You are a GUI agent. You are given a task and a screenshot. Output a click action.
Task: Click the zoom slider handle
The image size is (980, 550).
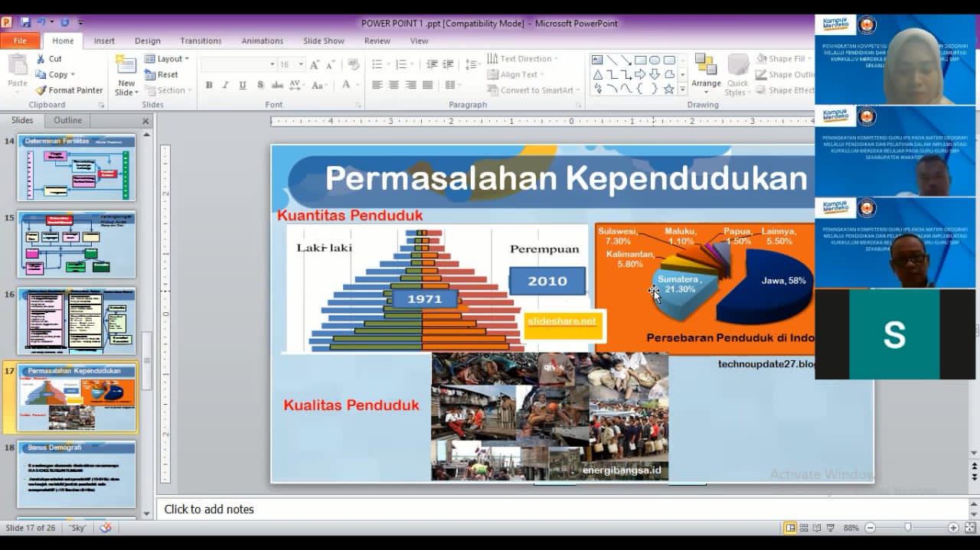pos(907,528)
